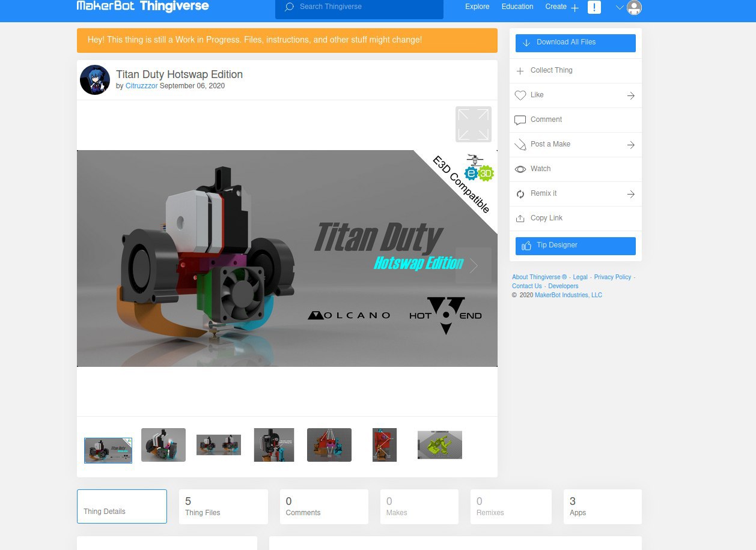The width and height of the screenshot is (756, 550).
Task: Click the Comment speech bubble icon
Action: tap(520, 120)
